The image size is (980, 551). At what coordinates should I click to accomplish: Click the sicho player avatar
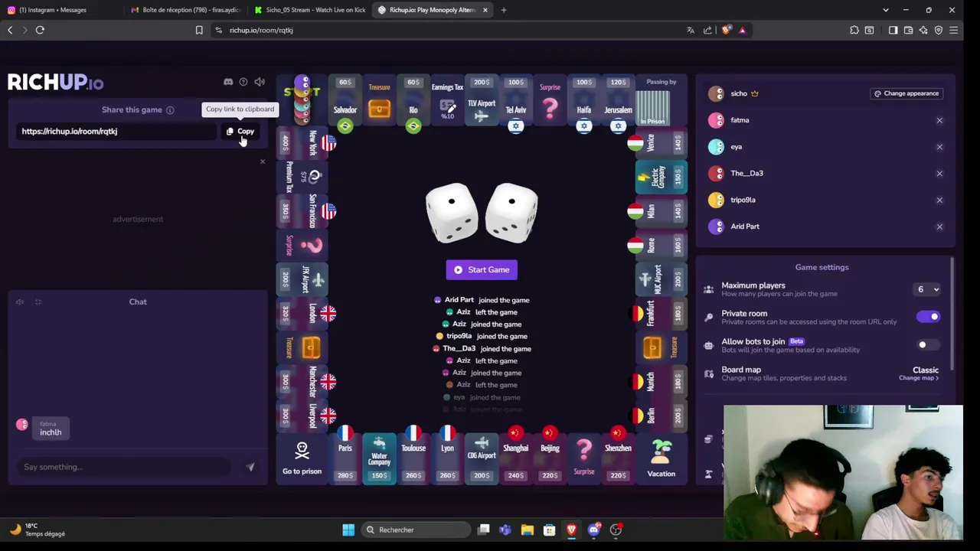[x=716, y=93]
